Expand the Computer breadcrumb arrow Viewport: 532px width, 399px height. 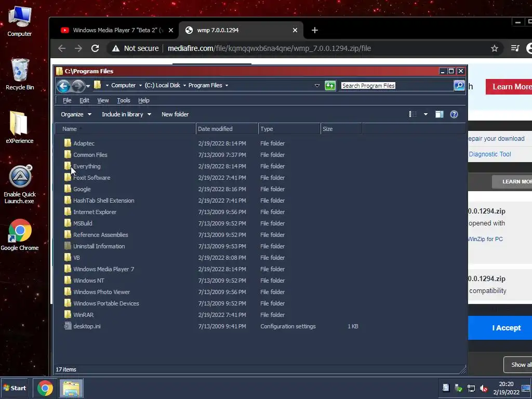[140, 86]
